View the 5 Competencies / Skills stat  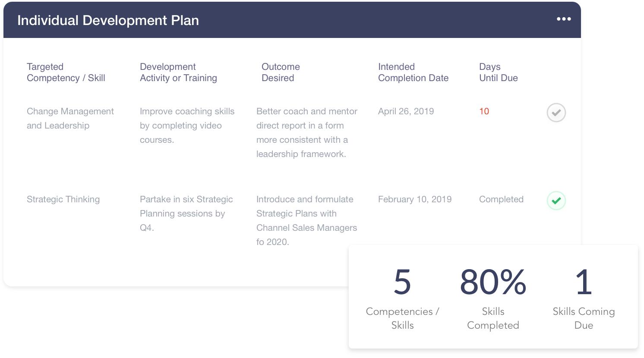402,298
